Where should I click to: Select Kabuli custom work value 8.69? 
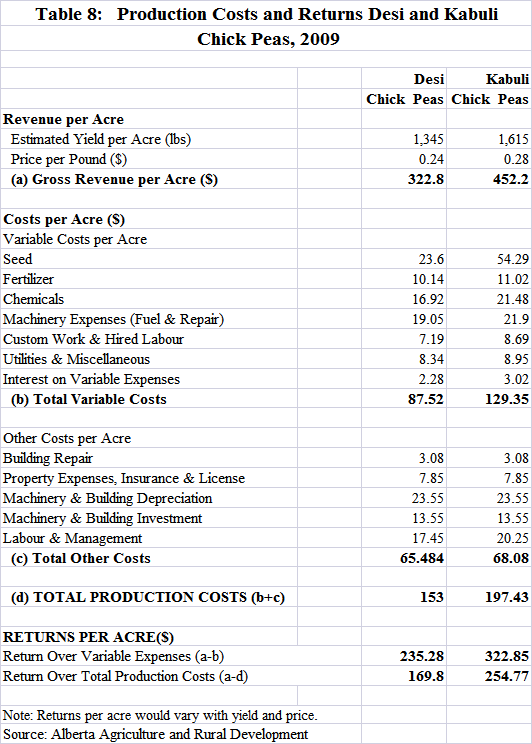[x=516, y=339]
